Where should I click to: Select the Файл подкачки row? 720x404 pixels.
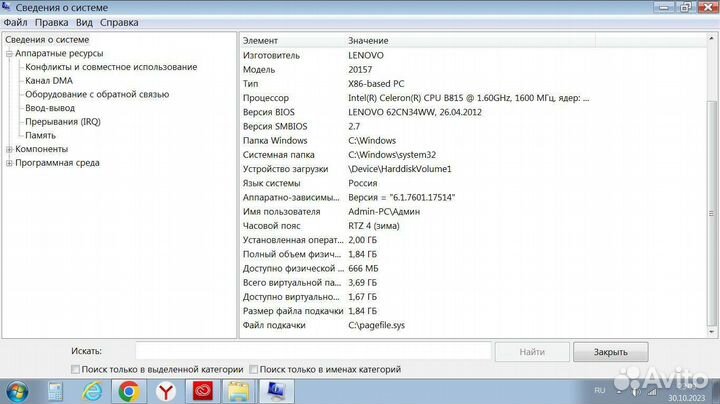(x=473, y=325)
